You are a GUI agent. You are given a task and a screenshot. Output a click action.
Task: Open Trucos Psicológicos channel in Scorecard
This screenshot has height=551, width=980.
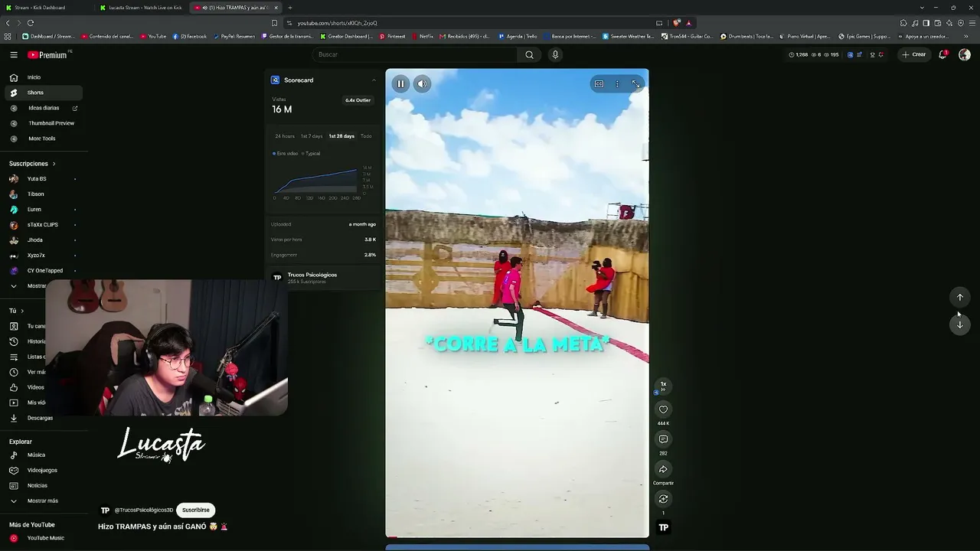tap(312, 275)
